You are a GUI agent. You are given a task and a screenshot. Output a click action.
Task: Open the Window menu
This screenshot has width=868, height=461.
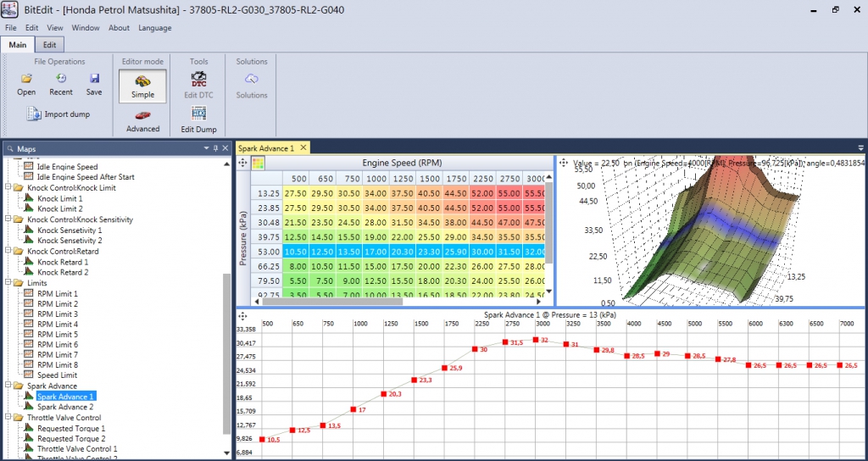click(x=86, y=28)
